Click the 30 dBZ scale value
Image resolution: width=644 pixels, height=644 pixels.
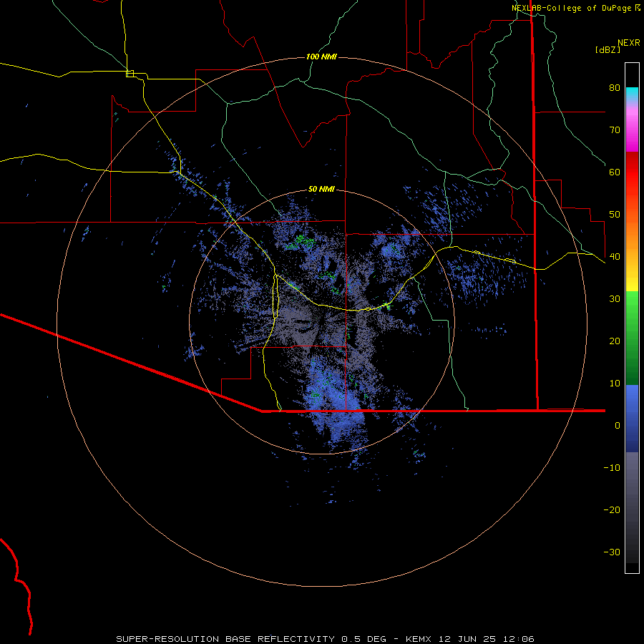pyautogui.click(x=615, y=299)
